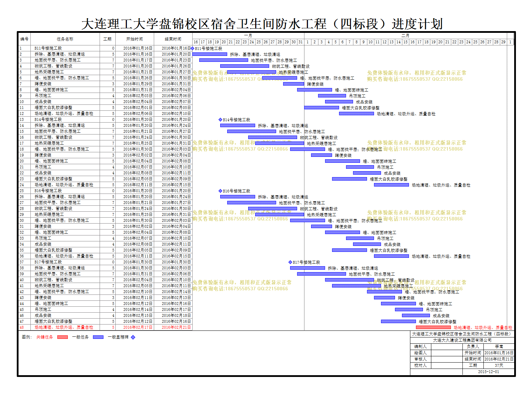This screenshot has height=393, width=532.
Task: Click row 2 end date 2016年01月20日
Action: tap(176, 54)
